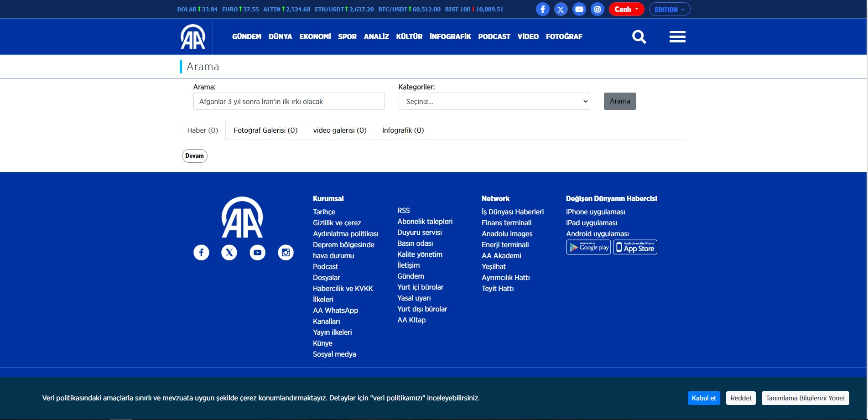This screenshot has height=420, width=868.
Task: Open the Tarihçe footer link
Action: coord(324,212)
